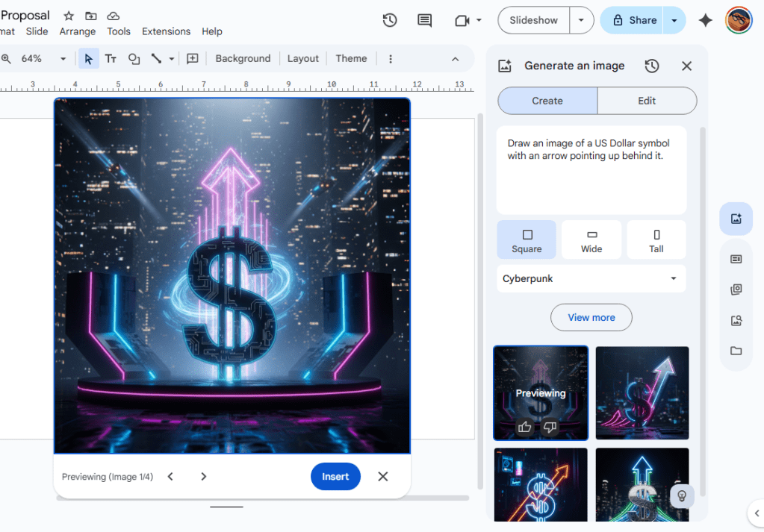Select the Square aspect ratio
The height and width of the screenshot is (532, 764).
pyautogui.click(x=527, y=239)
